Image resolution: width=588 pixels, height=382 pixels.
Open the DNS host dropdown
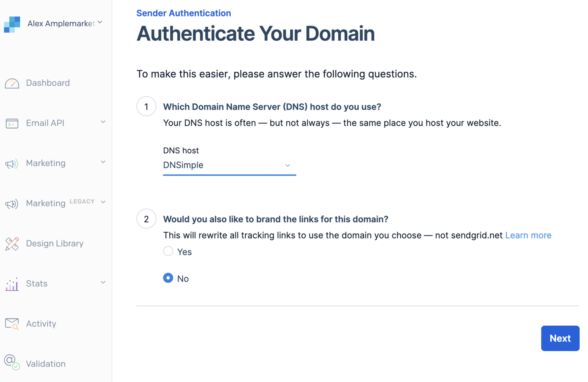pos(229,165)
